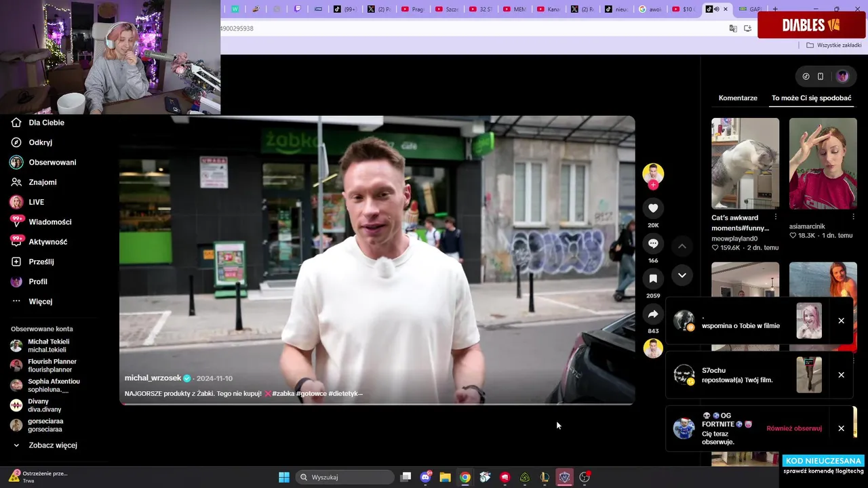Open the michal_wrzosek profile link
The height and width of the screenshot is (488, 868).
153,378
